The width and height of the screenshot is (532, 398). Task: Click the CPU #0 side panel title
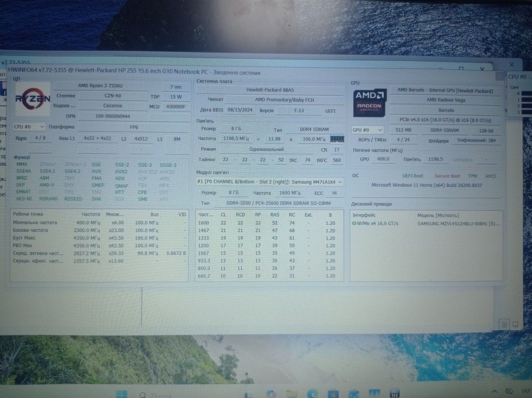click(x=518, y=77)
